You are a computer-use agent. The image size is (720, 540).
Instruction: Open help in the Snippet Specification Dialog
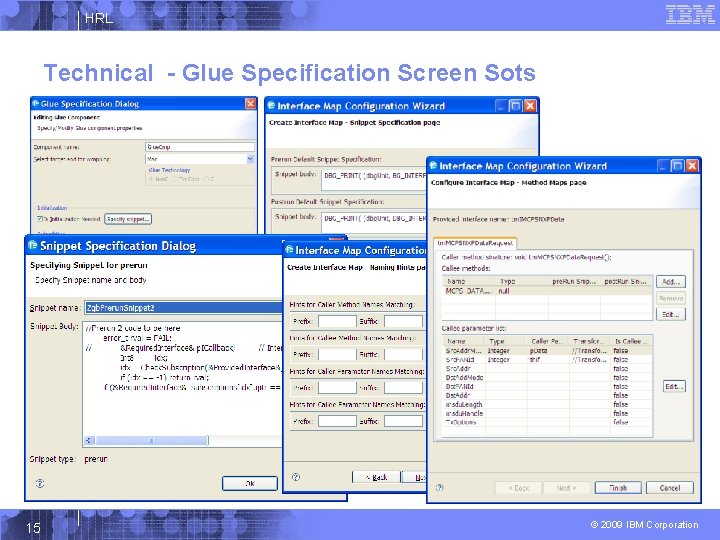[x=40, y=483]
